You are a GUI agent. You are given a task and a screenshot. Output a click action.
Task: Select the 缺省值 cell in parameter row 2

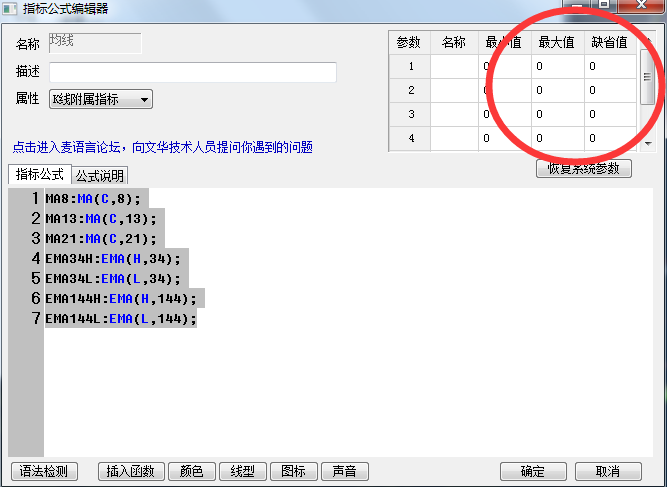(x=609, y=91)
